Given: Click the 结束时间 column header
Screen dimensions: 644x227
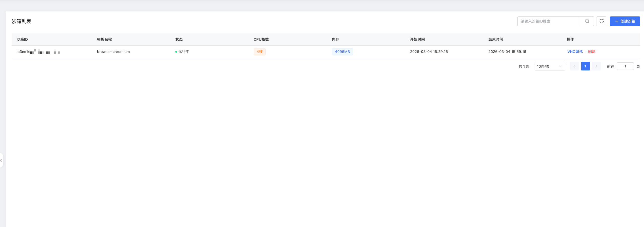Looking at the screenshot, I should click(x=496, y=39).
